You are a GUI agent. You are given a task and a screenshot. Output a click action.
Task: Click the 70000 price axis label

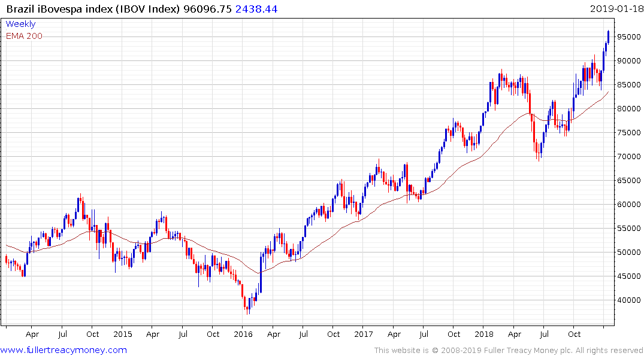(x=628, y=156)
